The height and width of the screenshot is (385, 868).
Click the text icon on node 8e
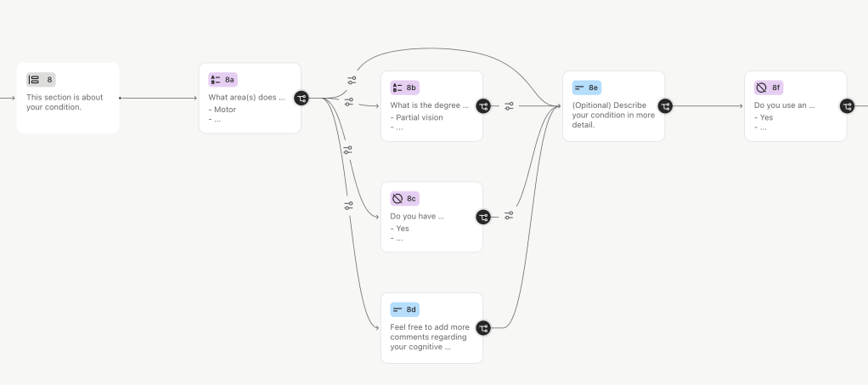click(579, 88)
